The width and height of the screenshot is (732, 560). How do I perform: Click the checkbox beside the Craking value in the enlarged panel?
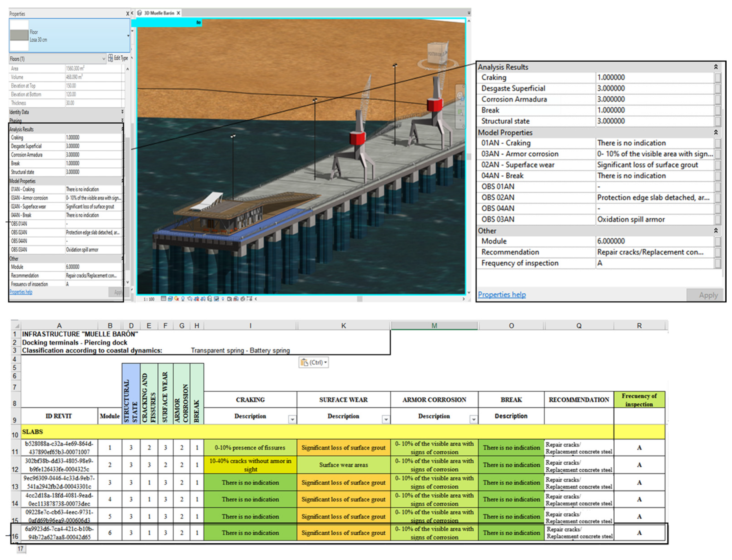(718, 78)
